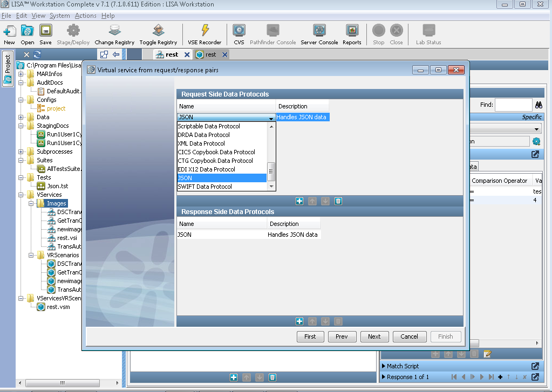Image resolution: width=552 pixels, height=392 pixels.
Task: Click the Project sidebar tab
Action: [x=8, y=68]
